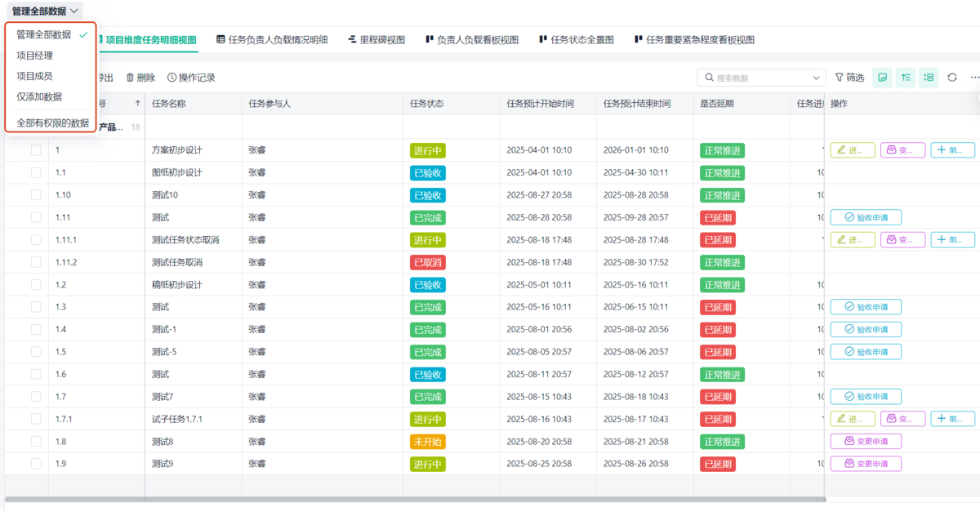
Task: Click 变更申请 in row 1.8
Action: pyautogui.click(x=866, y=442)
